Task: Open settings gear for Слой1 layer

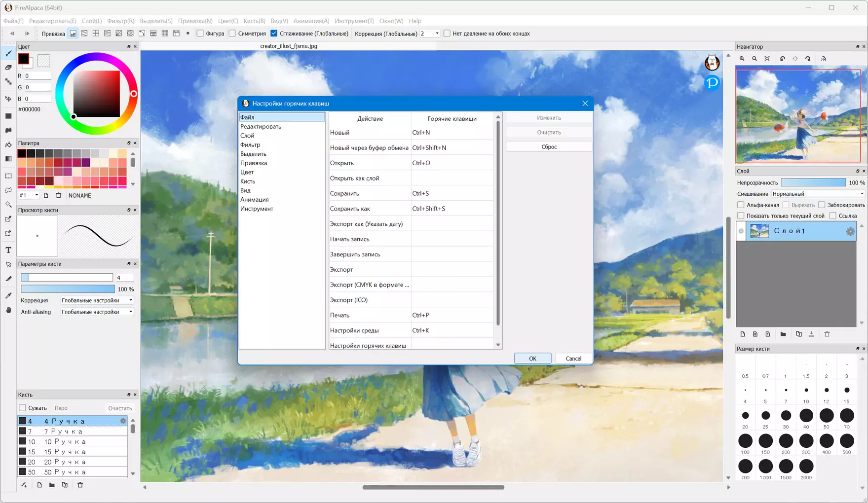Action: pyautogui.click(x=850, y=231)
